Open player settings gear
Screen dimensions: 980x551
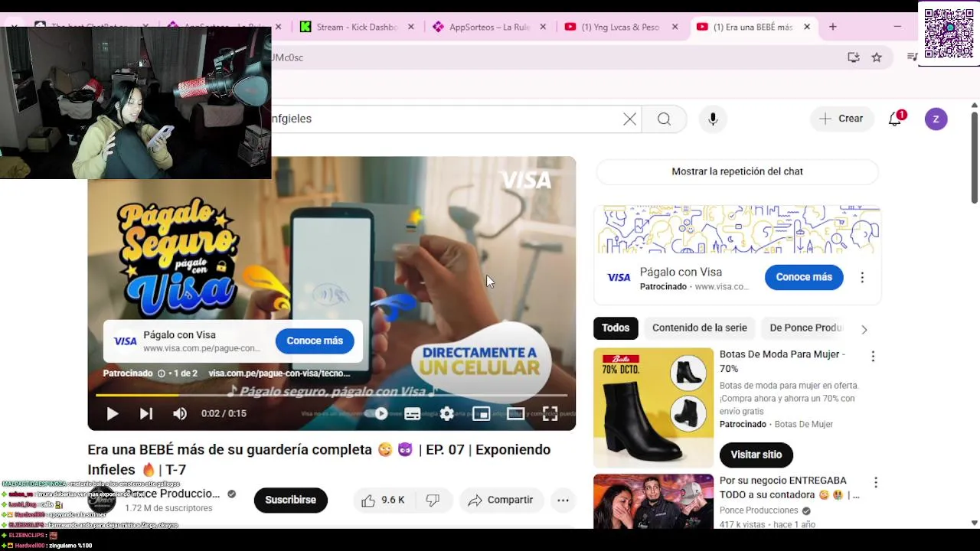(x=447, y=413)
